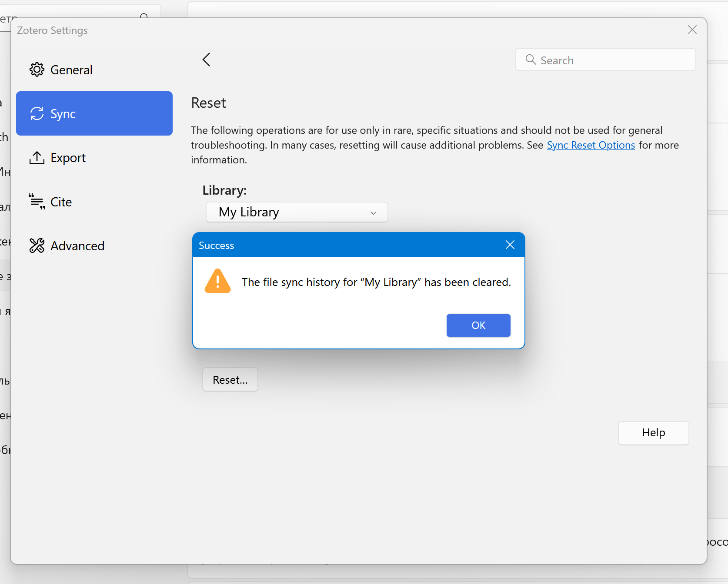This screenshot has width=728, height=584.
Task: Close the Zotero Settings window
Action: pos(692,30)
